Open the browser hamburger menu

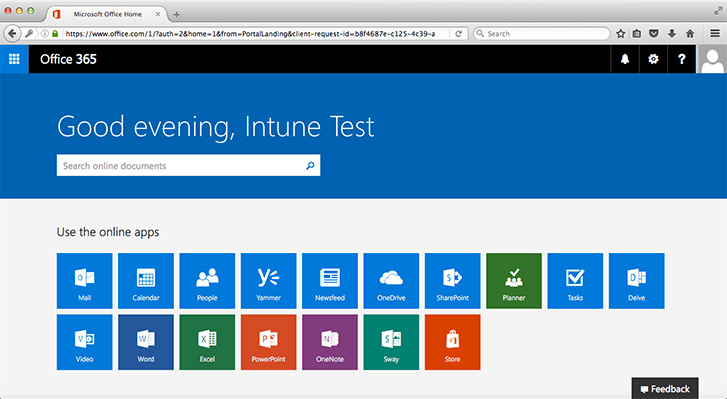(715, 33)
